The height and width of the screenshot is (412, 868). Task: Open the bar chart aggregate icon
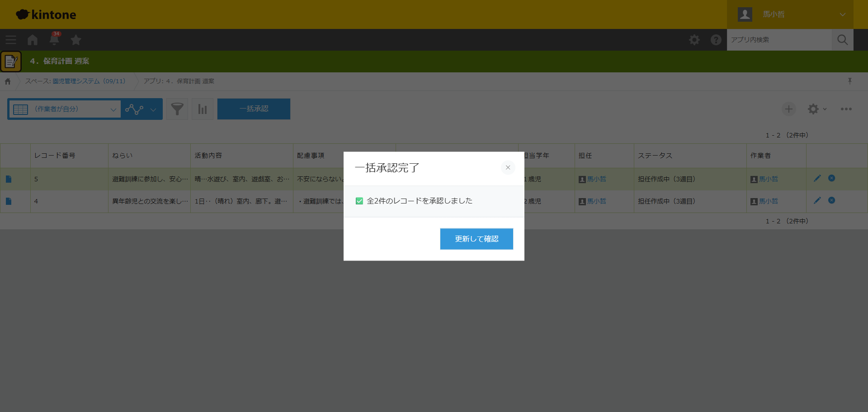tap(203, 109)
